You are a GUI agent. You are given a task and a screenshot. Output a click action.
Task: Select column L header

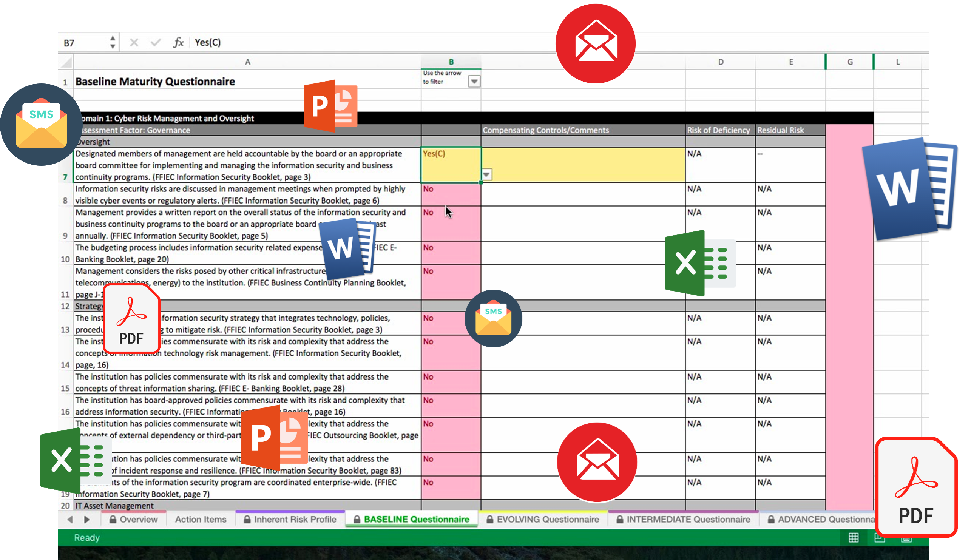[897, 62]
